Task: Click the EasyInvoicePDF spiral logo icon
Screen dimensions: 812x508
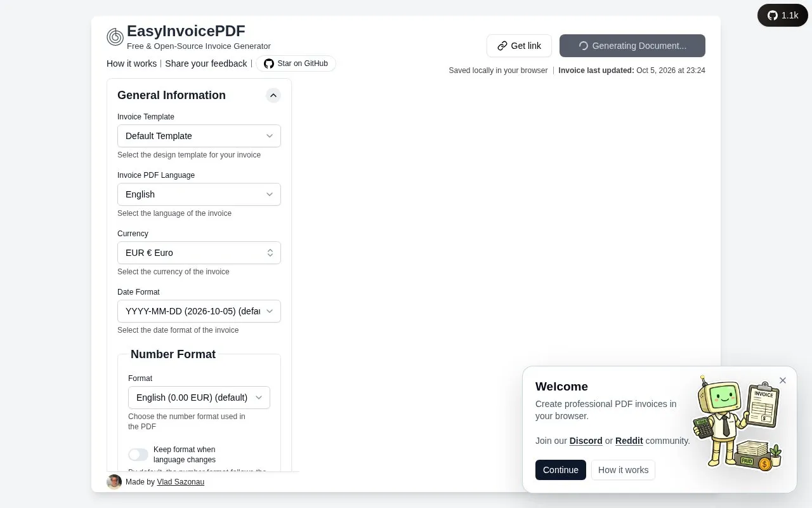Action: (115, 37)
